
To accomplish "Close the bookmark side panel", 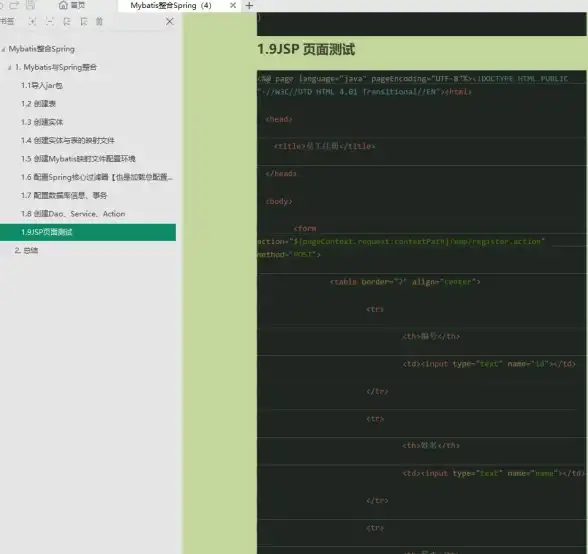I will [x=170, y=21].
